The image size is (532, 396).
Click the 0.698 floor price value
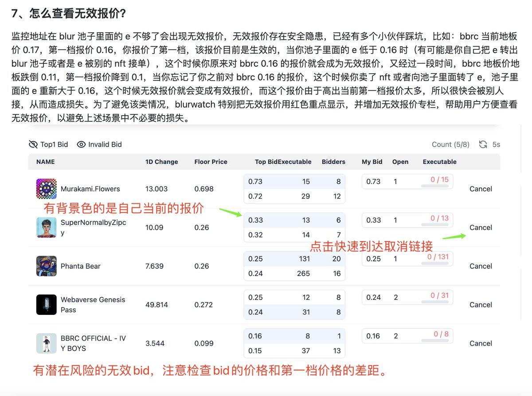click(204, 189)
